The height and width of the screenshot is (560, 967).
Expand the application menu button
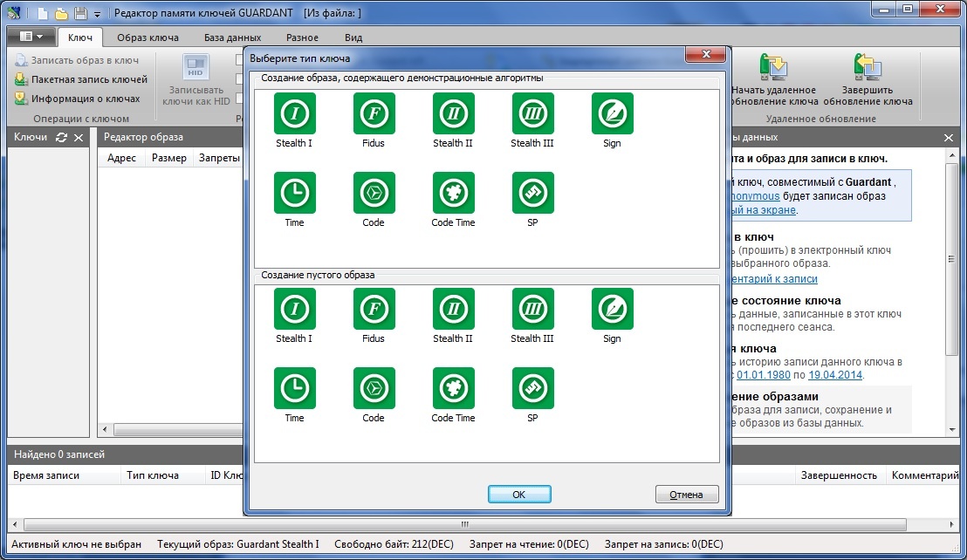(31, 37)
